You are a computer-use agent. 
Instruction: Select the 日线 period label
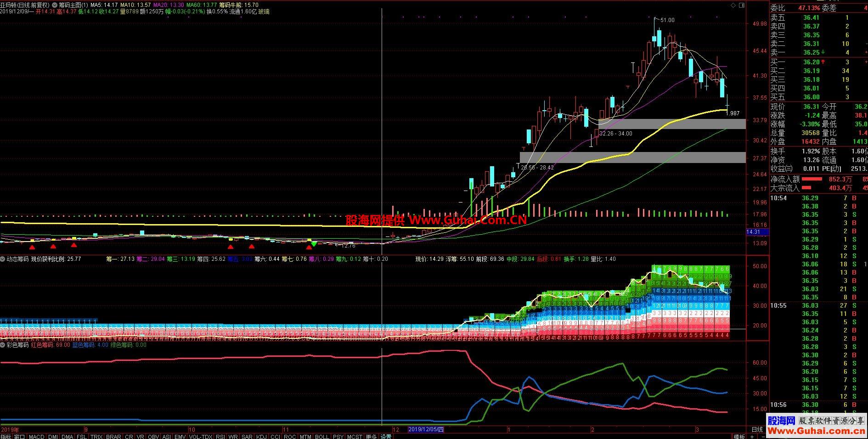click(x=757, y=429)
